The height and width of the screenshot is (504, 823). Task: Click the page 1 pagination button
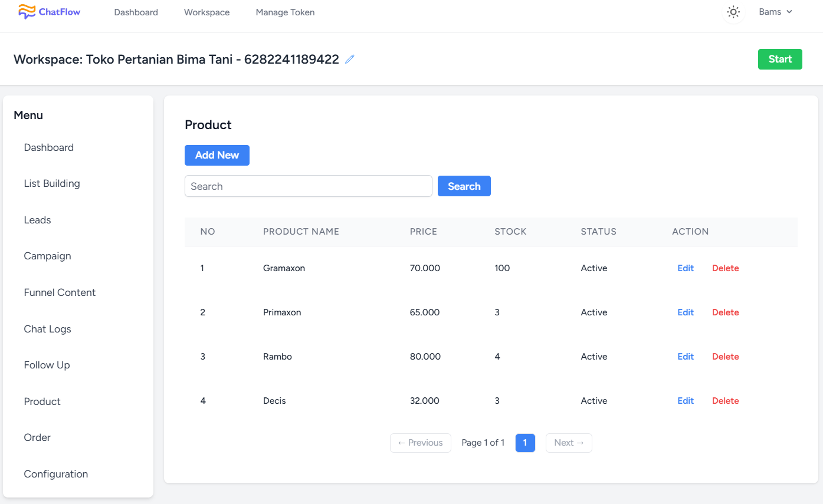pyautogui.click(x=525, y=443)
